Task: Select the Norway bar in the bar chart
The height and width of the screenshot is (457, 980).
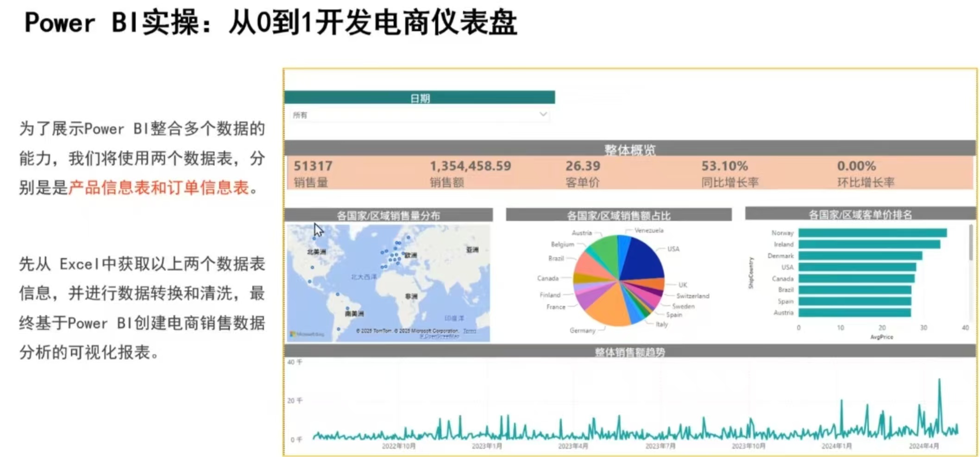Action: click(x=873, y=233)
